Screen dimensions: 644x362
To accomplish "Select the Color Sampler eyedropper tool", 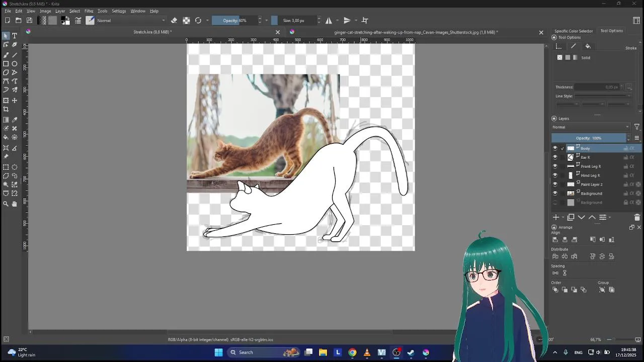I will tap(15, 120).
